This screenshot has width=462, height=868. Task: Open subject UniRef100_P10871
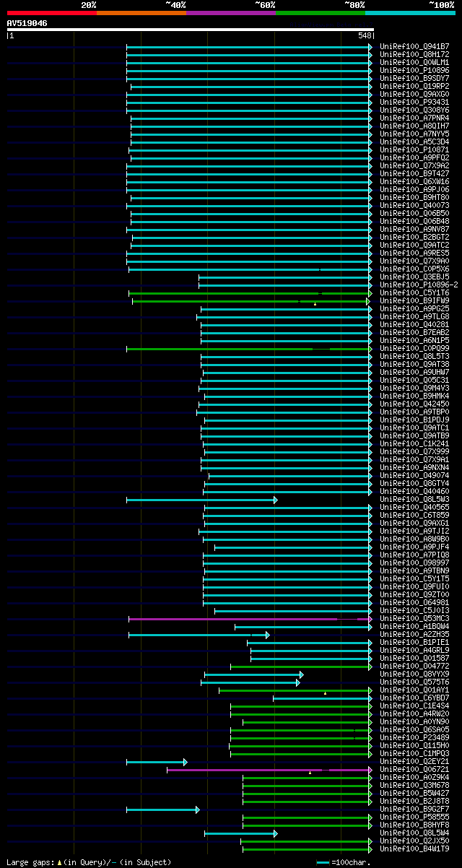click(414, 149)
